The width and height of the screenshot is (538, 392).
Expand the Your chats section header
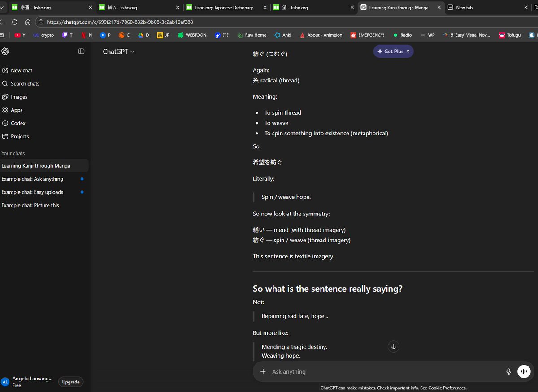tap(13, 153)
